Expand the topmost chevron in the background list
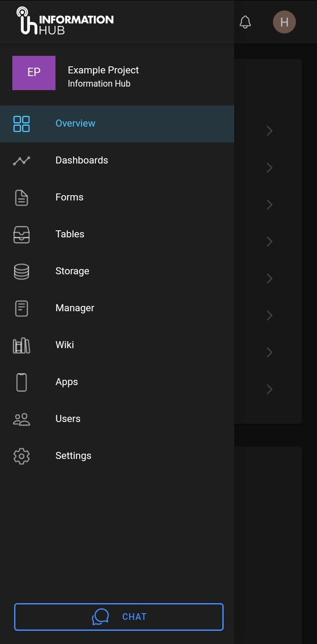Image resolution: width=317 pixels, height=644 pixels. (269, 131)
